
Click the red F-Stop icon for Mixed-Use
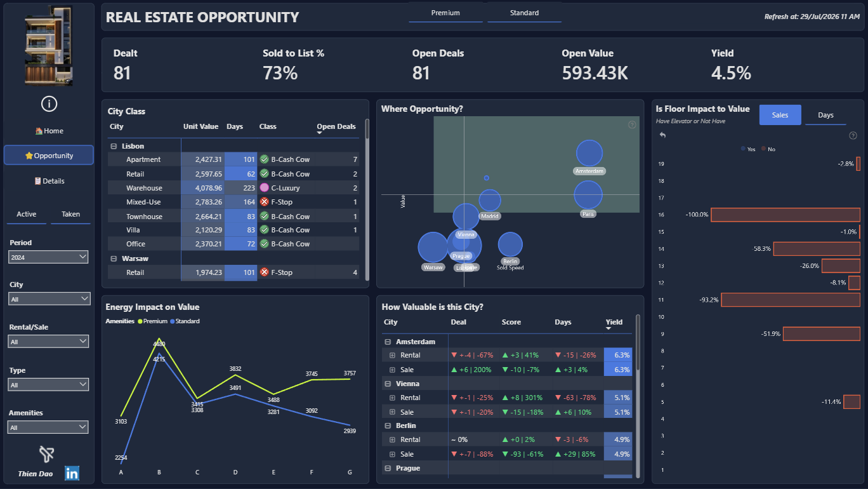click(x=265, y=202)
